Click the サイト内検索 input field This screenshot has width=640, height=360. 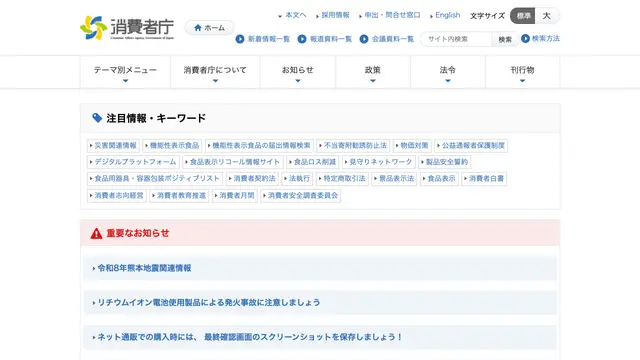coord(456,39)
